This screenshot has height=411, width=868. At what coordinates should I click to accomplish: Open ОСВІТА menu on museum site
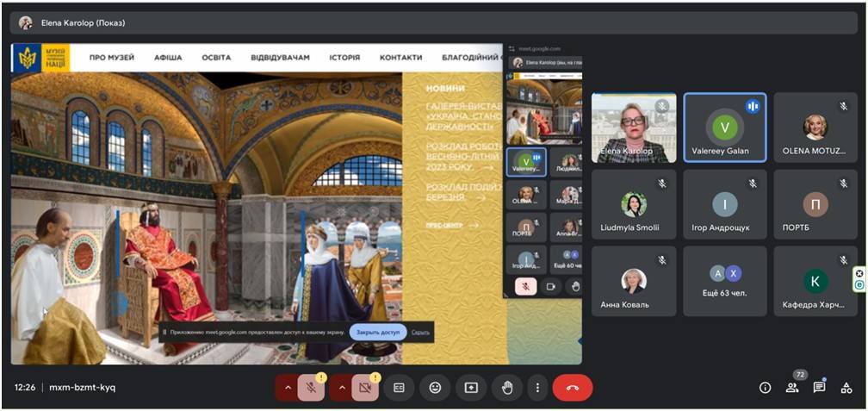(216, 58)
